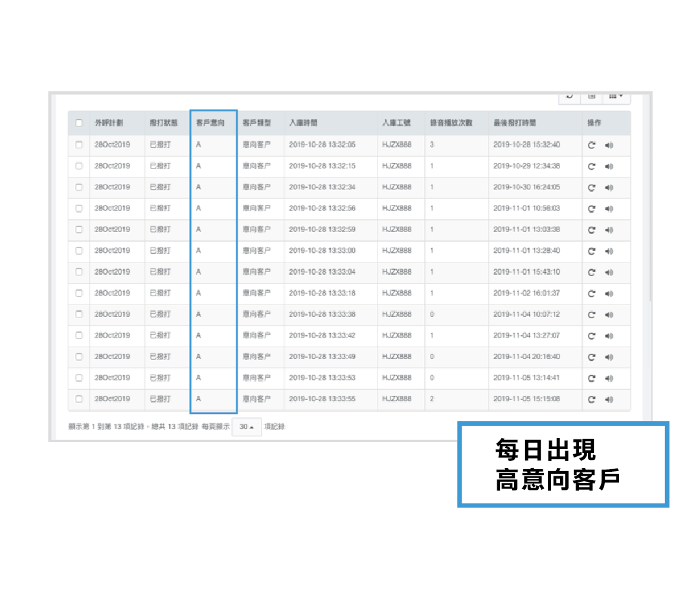Check the row last dialed 2019-10-30 16:24:05
This screenshot has height=604, width=700.
pyautogui.click(x=79, y=187)
